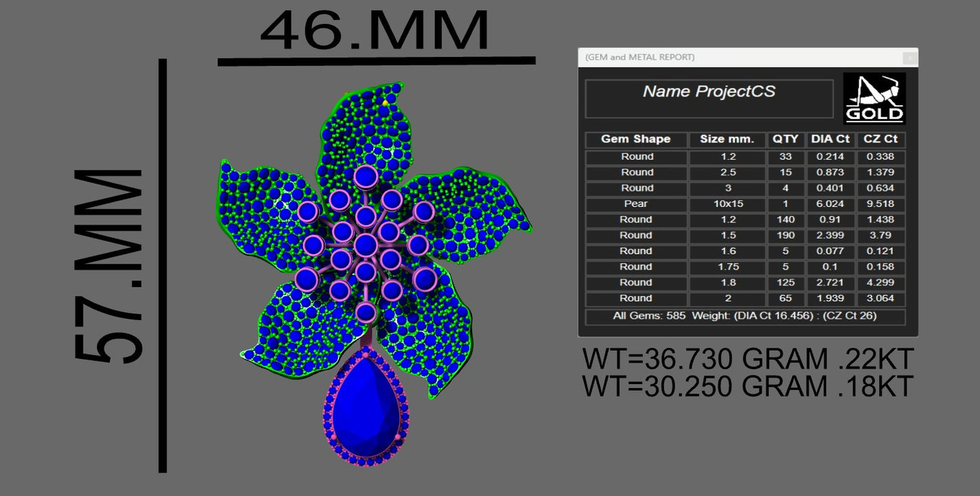Click the 0.634 CZ Ct cell

(x=881, y=188)
